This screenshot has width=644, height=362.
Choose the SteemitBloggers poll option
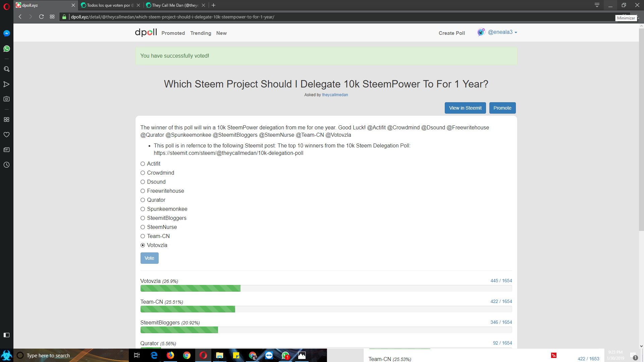(143, 218)
